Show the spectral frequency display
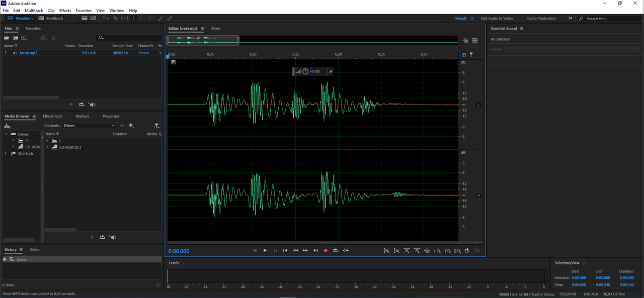Screen dimensions: 644x298 pos(85,18)
